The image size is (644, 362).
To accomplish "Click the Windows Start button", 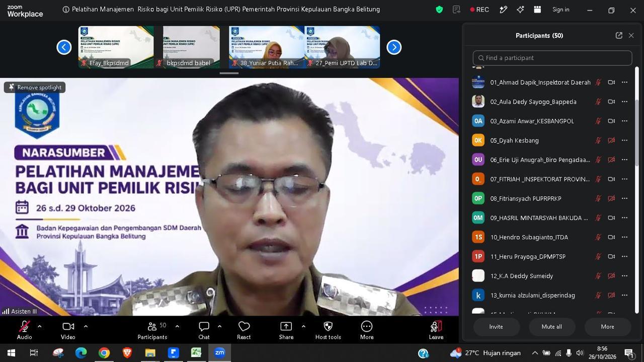I will click(x=11, y=353).
